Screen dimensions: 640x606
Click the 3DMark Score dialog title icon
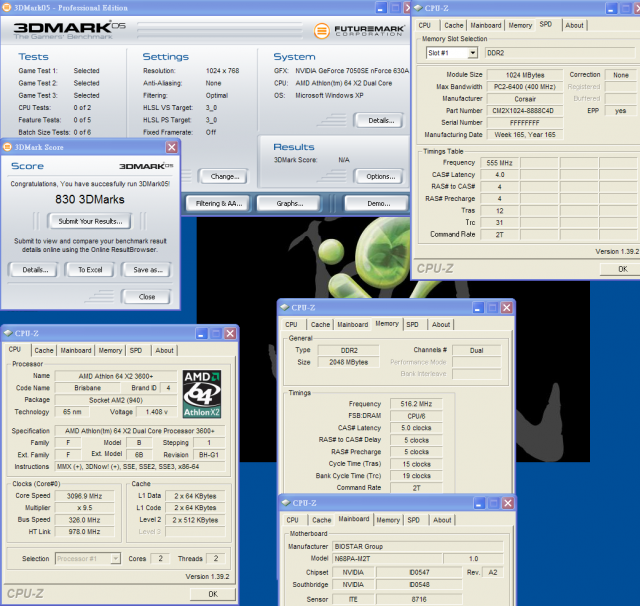pyautogui.click(x=7, y=147)
